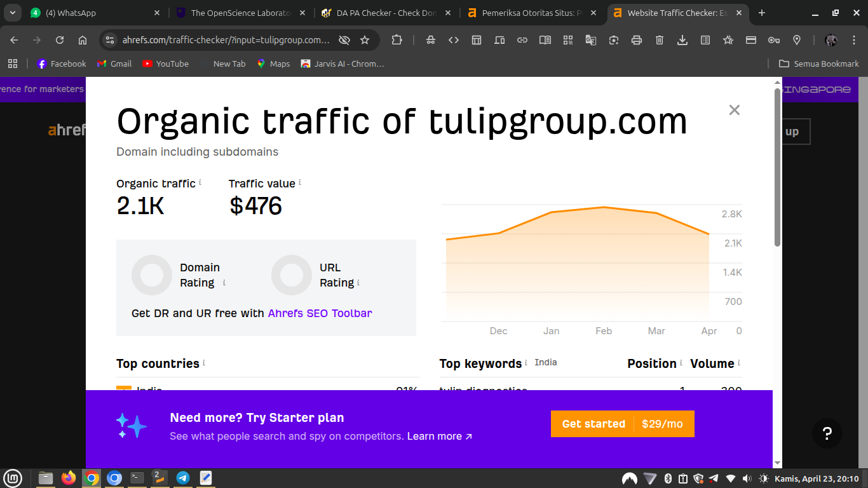Switch to the WhatsApp tab
The height and width of the screenshot is (488, 868).
[95, 13]
